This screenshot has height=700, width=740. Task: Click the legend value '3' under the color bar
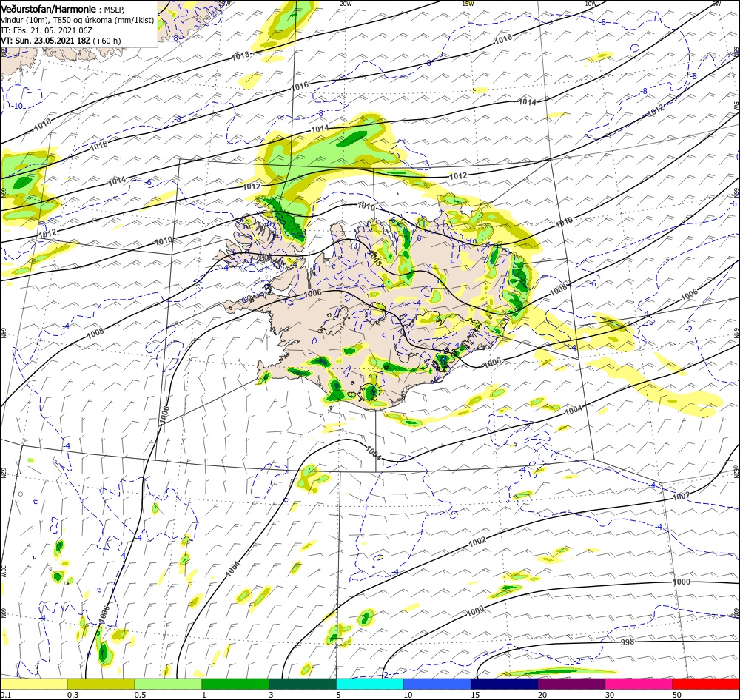(x=272, y=695)
